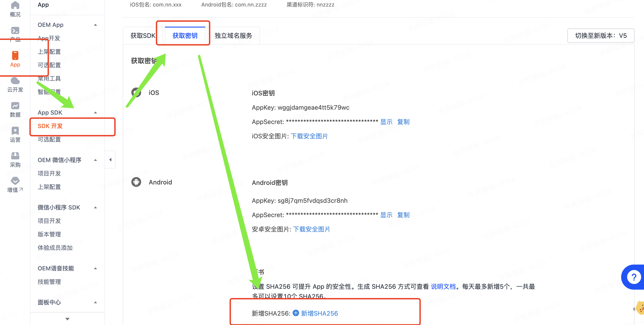Select SDK 开发 in the sidebar menu

pyautogui.click(x=50, y=126)
